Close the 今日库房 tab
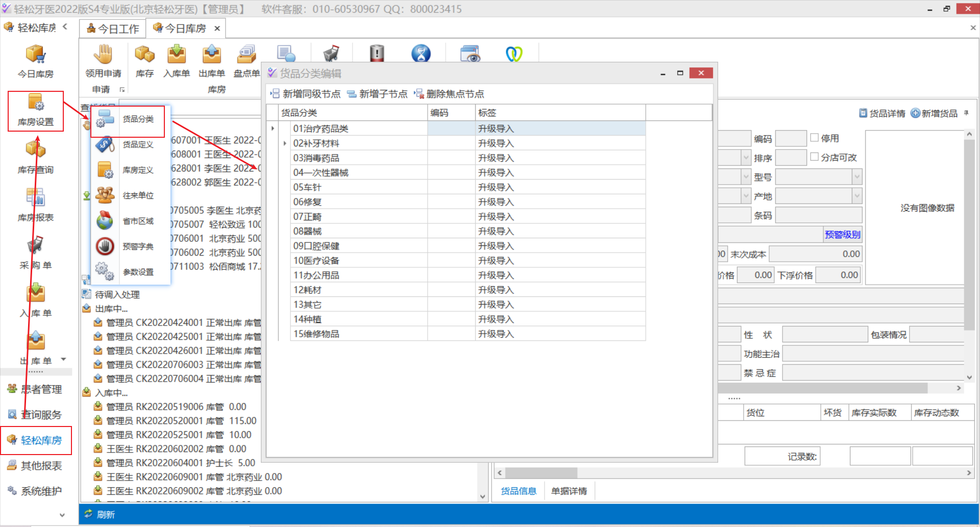Screen dimensions: 980x527 coord(217,29)
